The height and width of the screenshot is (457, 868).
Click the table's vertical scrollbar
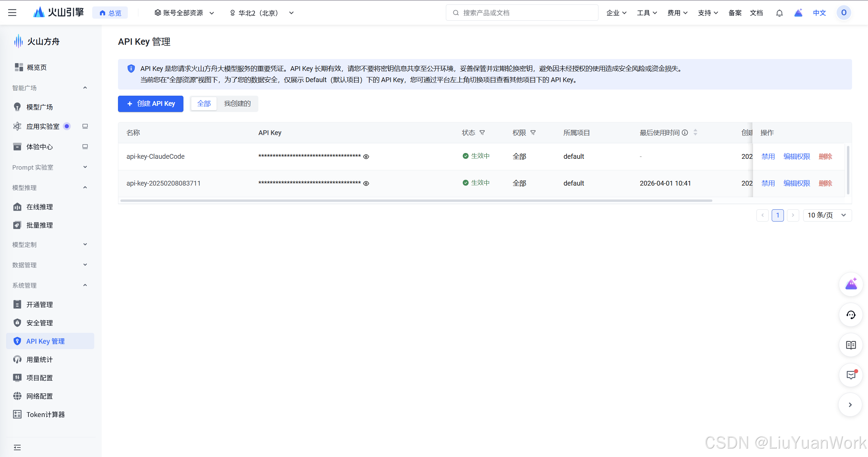(x=848, y=170)
